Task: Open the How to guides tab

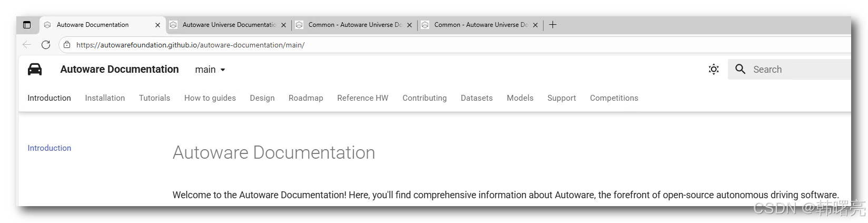Action: click(x=210, y=98)
